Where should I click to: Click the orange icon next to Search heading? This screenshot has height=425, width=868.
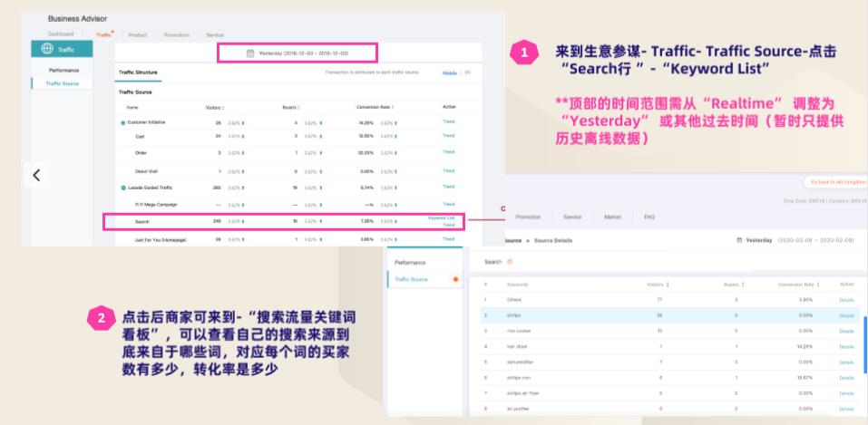[x=510, y=262]
